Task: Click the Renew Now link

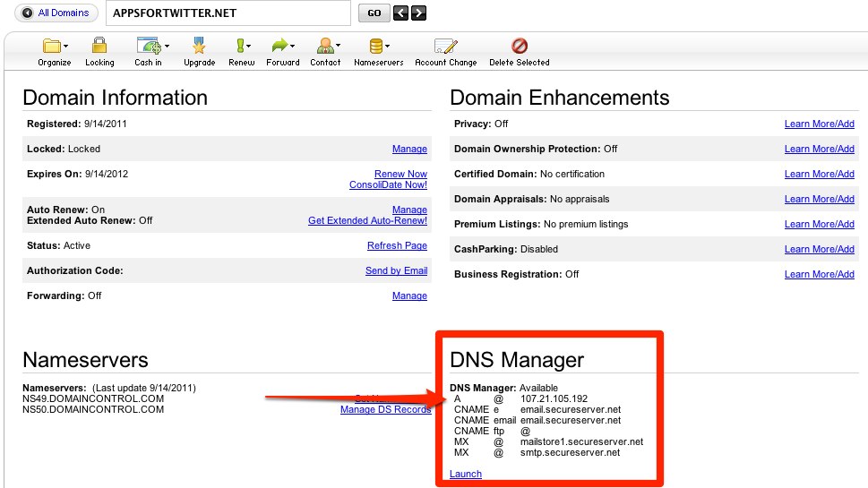Action: [400, 174]
